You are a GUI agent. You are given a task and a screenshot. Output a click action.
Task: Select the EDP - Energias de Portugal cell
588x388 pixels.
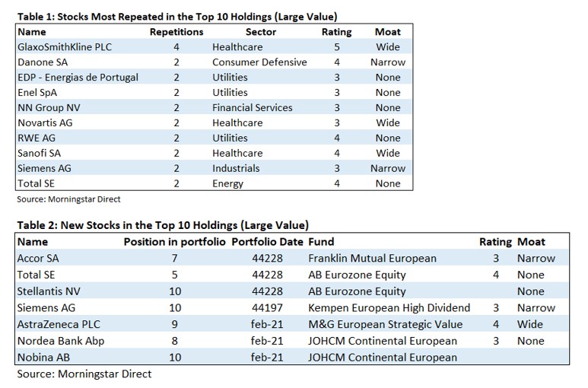coord(78,78)
